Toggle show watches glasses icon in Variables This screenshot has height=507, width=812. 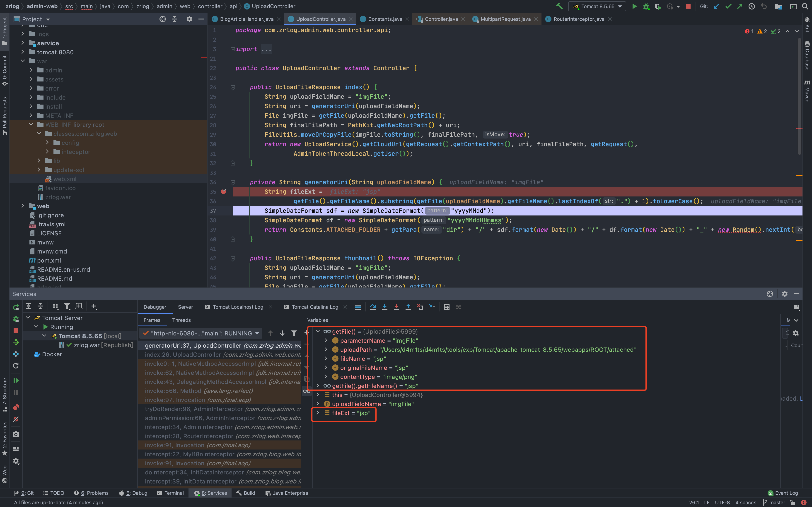pyautogui.click(x=306, y=391)
